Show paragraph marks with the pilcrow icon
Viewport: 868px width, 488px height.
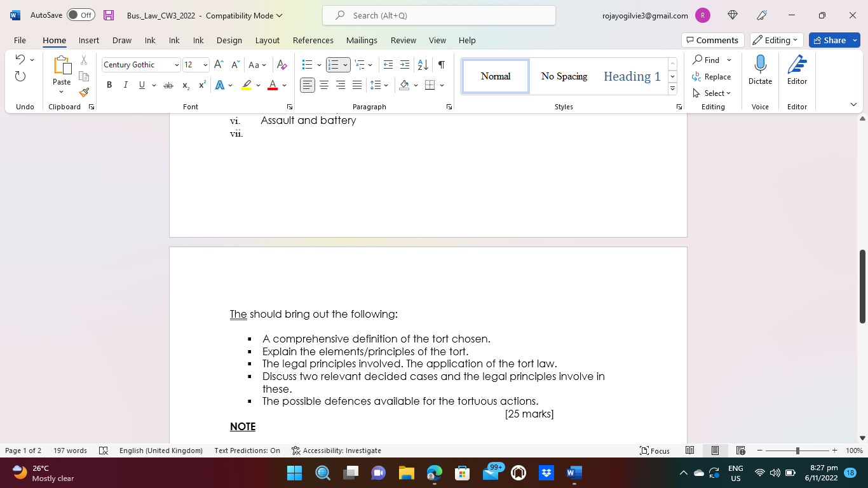(x=442, y=65)
